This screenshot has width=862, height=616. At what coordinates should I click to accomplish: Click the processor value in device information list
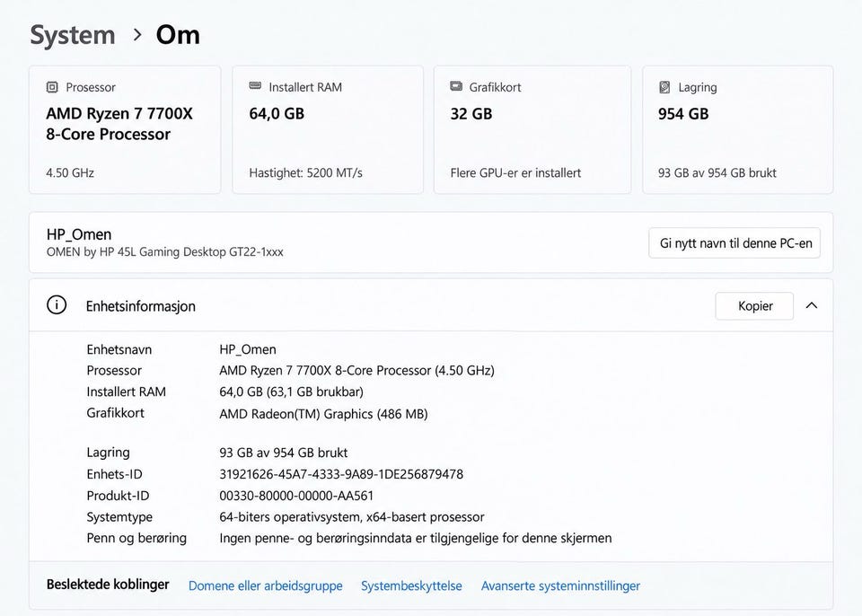(356, 371)
